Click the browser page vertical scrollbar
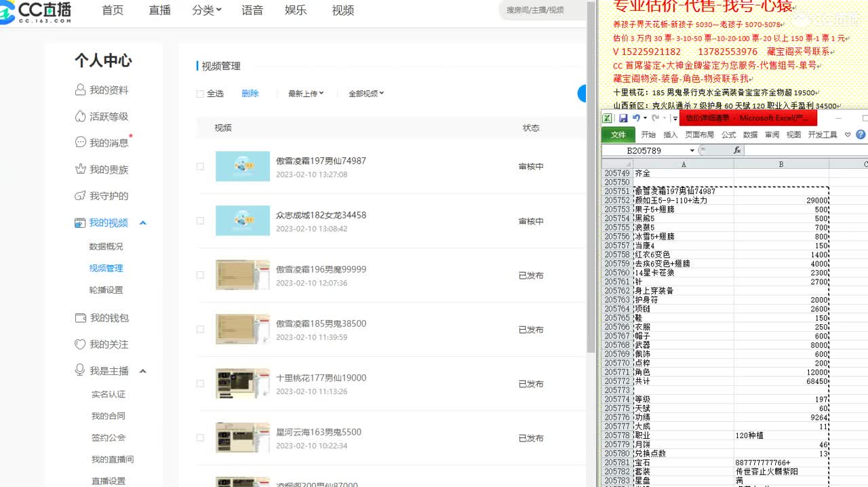Screen dimensions: 868x487 point(591,176)
